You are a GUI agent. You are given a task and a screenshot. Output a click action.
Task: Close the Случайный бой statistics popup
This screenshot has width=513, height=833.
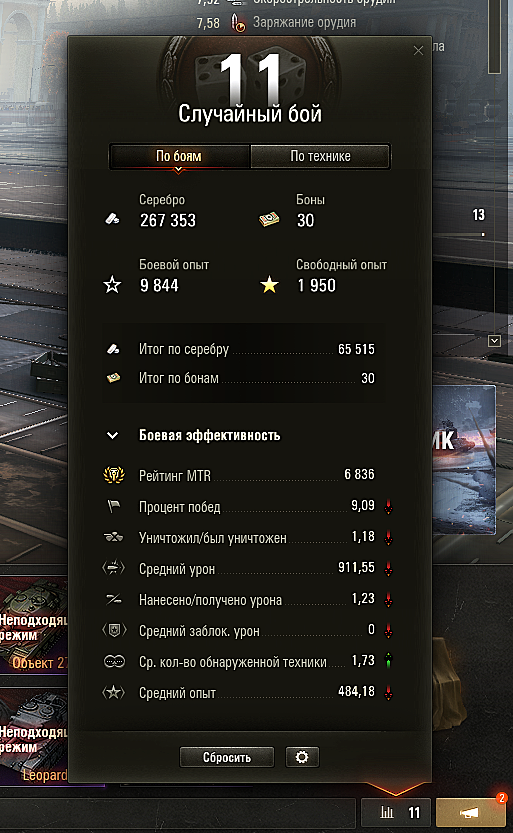[418, 50]
